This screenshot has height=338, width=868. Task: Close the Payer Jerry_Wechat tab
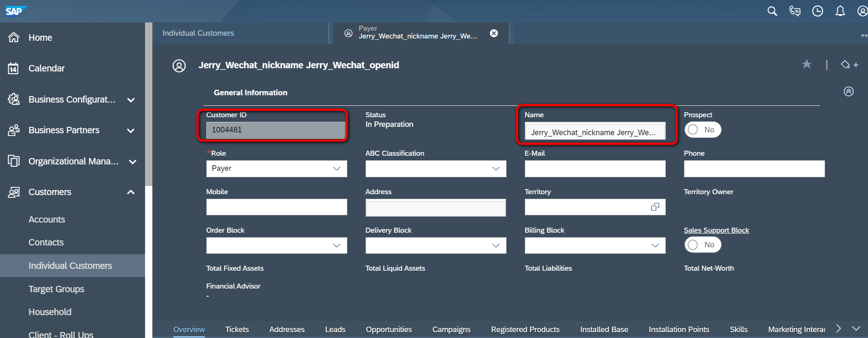click(x=494, y=33)
